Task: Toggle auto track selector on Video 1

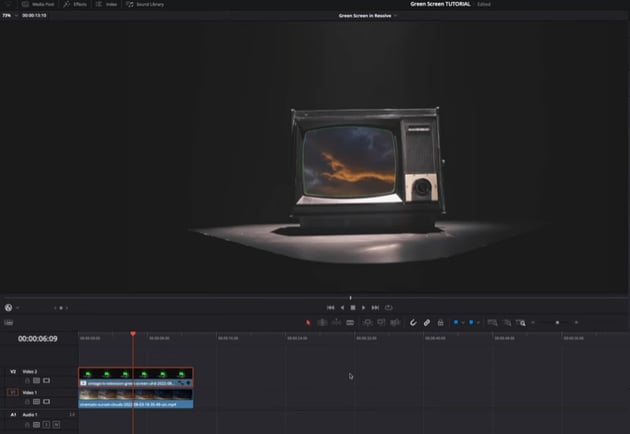Action: 37,401
